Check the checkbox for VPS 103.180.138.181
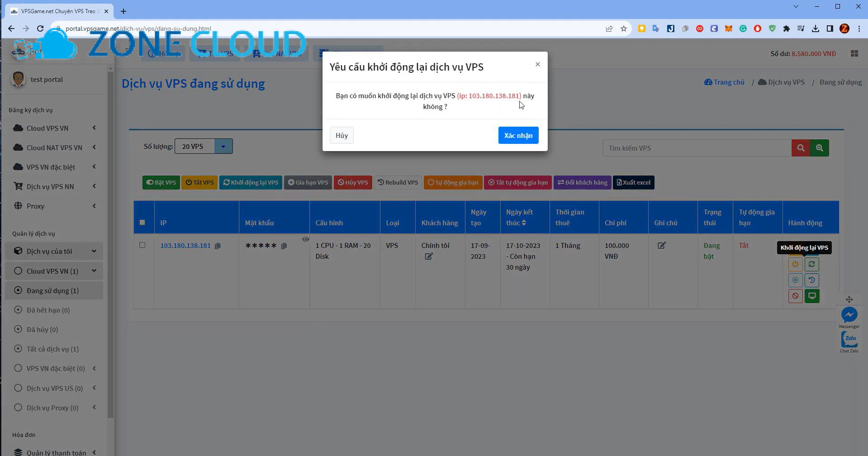Viewport: 868px width, 456px height. [142, 245]
